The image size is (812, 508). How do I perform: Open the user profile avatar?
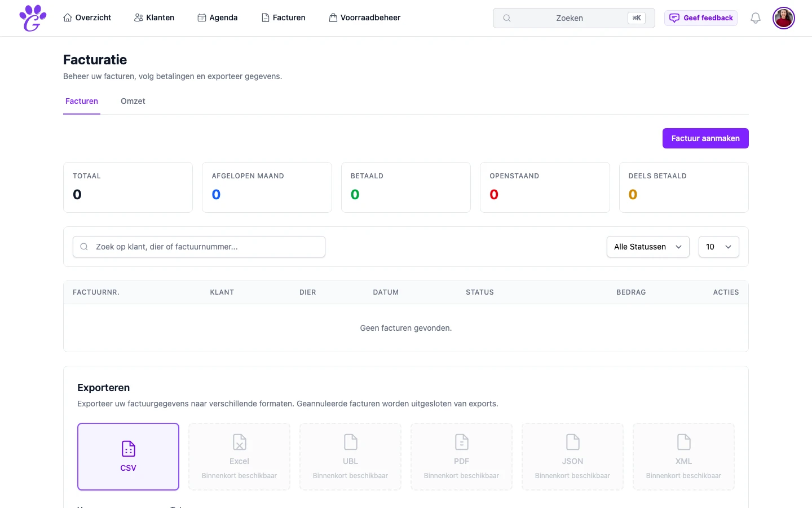(x=783, y=18)
